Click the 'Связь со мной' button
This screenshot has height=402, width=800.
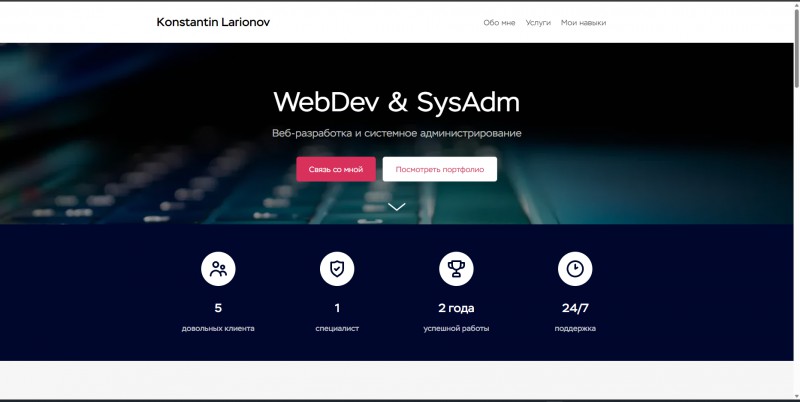[336, 169]
